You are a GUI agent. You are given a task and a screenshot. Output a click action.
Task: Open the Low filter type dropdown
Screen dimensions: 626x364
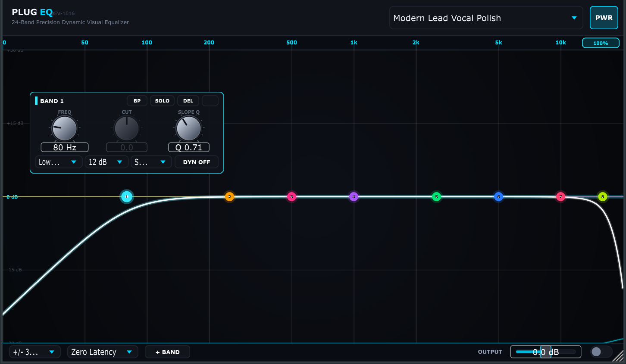pos(58,162)
